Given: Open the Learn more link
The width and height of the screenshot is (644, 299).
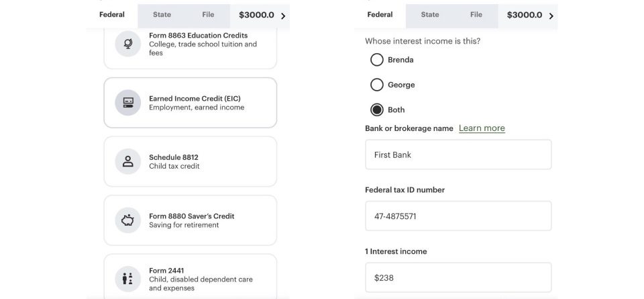Looking at the screenshot, I should click(x=482, y=128).
